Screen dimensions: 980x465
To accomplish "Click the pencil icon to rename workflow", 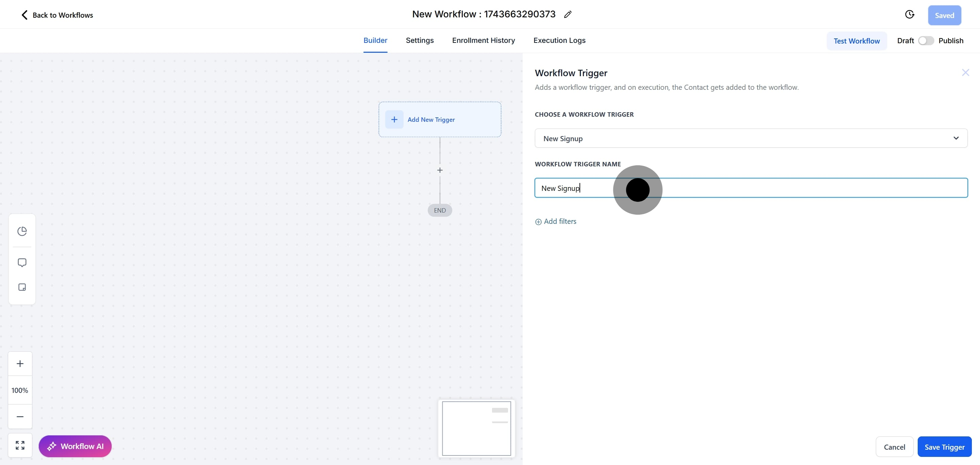I will [568, 14].
